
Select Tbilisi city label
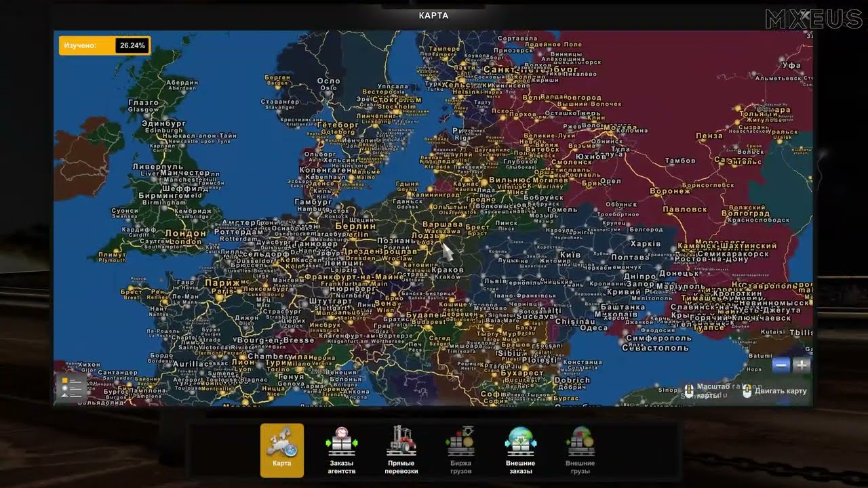click(801, 333)
